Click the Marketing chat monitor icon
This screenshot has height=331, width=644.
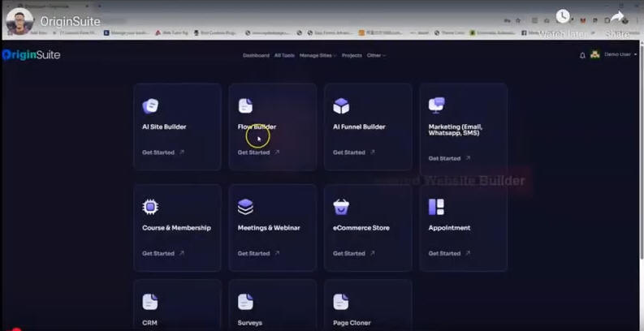pos(437,105)
